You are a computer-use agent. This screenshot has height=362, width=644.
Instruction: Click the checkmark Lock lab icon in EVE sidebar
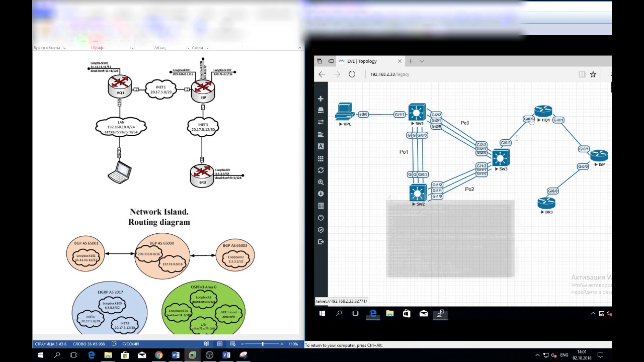click(x=321, y=230)
